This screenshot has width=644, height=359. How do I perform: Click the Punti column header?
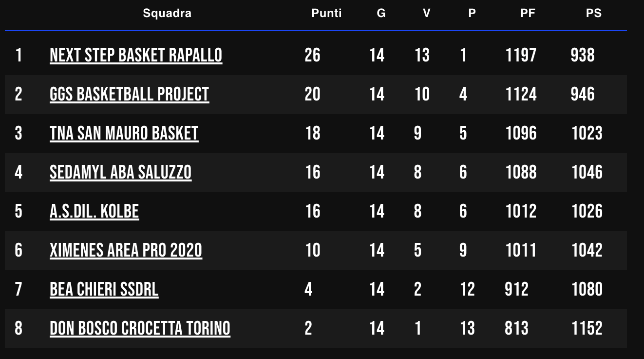pos(326,13)
